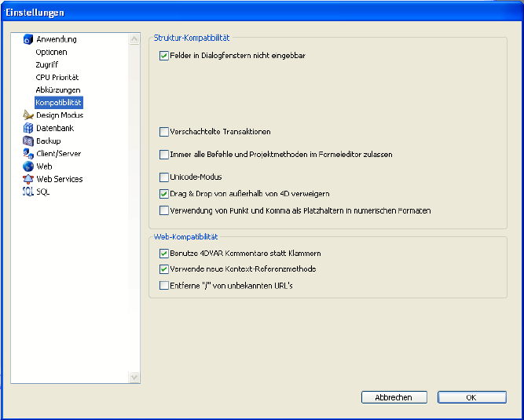Select CPU Priorität in the sidebar
The height and width of the screenshot is (420, 524).
(x=57, y=78)
